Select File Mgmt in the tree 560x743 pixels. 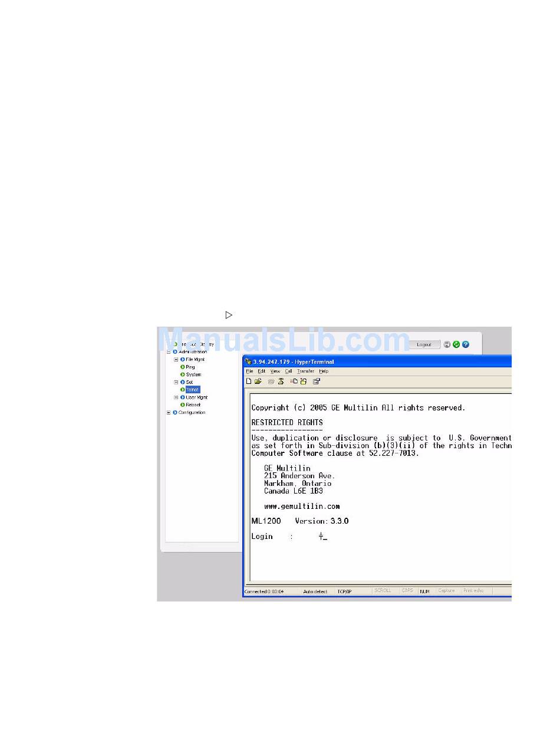click(196, 359)
